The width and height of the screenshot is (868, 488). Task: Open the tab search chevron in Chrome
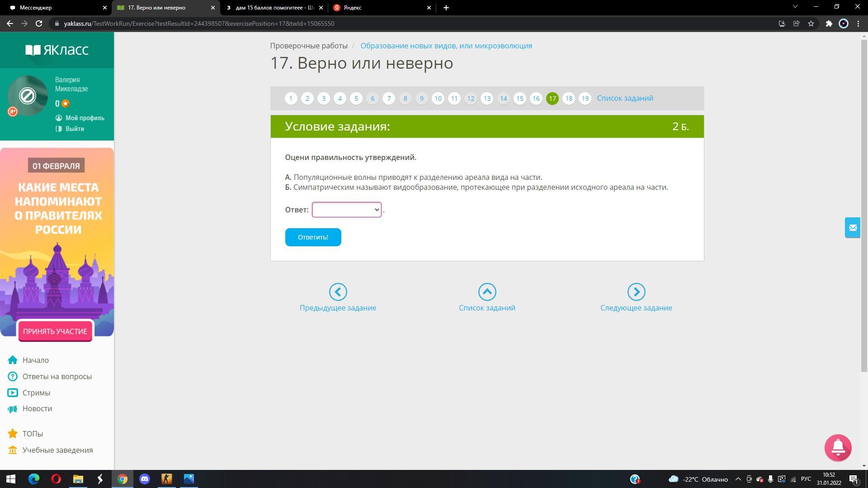tap(795, 7)
